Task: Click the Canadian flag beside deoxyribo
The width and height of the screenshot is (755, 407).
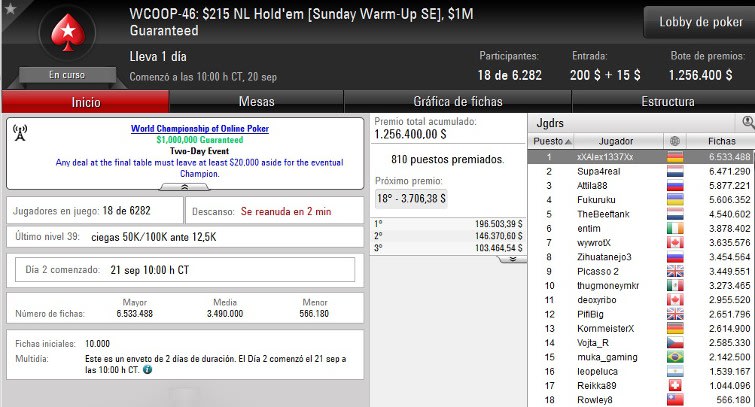Action: click(675, 300)
